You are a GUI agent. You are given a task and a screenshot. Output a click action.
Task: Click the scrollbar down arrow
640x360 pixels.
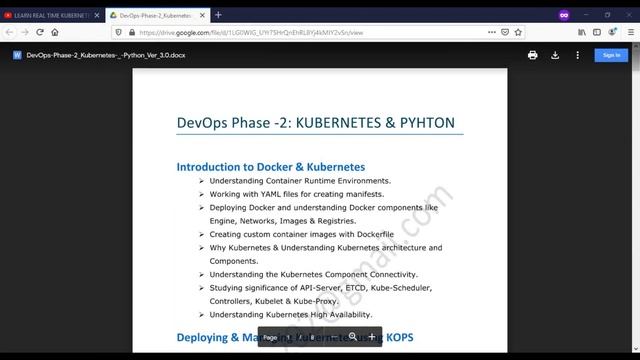[x=636, y=349]
